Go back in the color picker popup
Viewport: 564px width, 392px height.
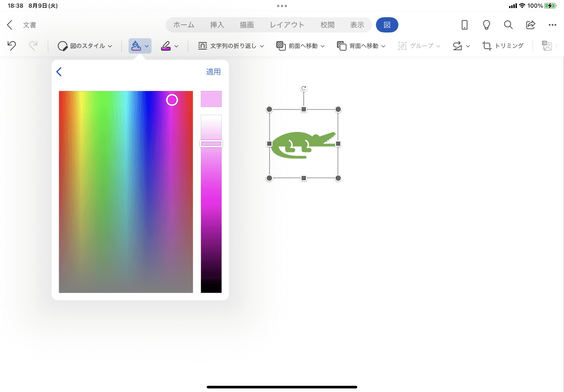[x=59, y=72]
